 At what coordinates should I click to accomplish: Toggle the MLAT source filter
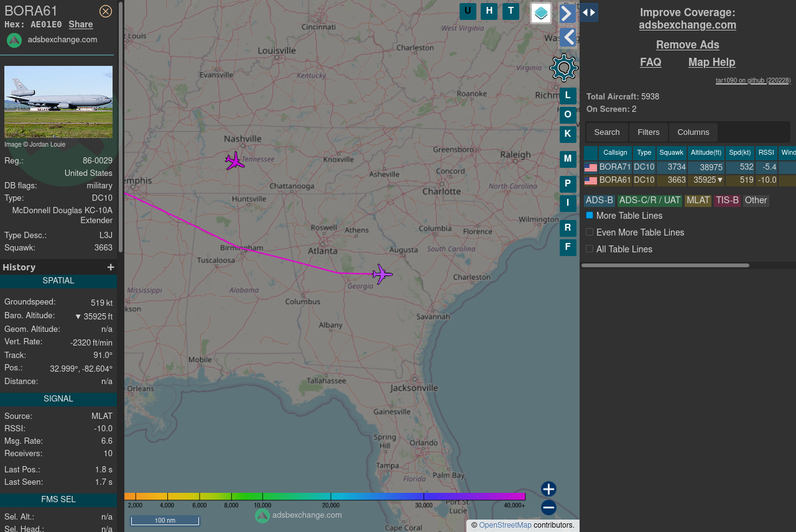pyautogui.click(x=698, y=201)
